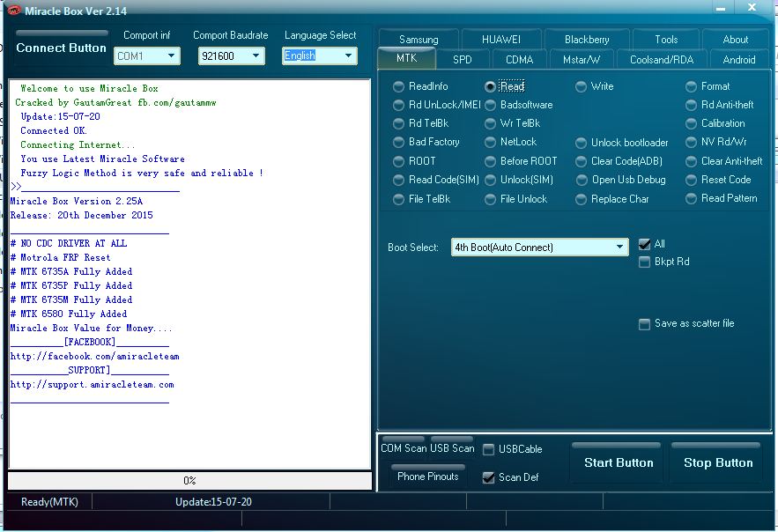Image resolution: width=778 pixels, height=532 pixels.
Task: Open the Comport inf COM1 dropdown
Action: (x=147, y=56)
